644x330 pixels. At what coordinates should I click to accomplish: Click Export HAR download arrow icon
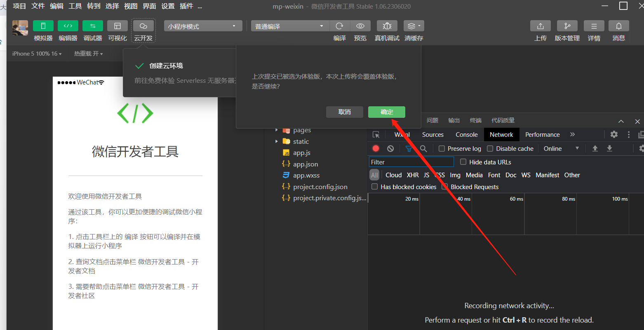(609, 148)
